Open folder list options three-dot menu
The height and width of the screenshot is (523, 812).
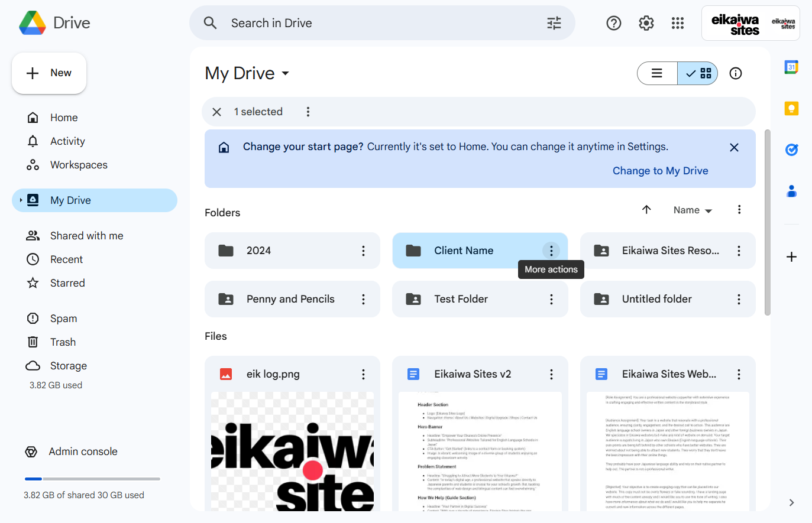pyautogui.click(x=739, y=210)
